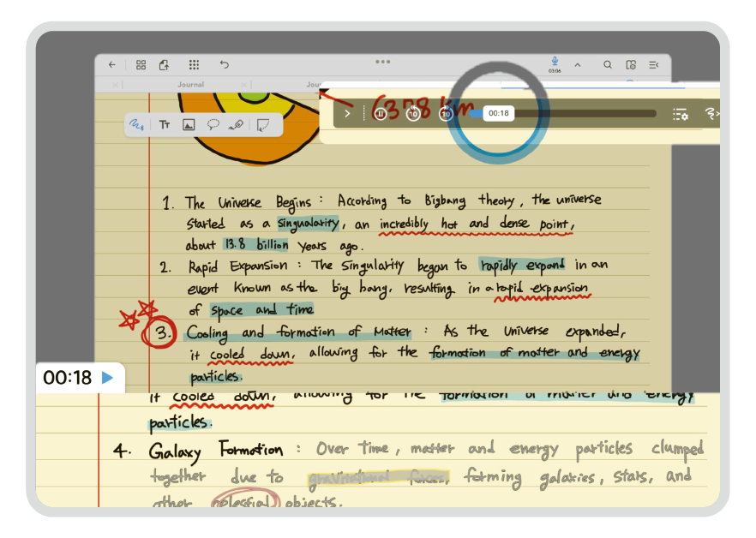The height and width of the screenshot is (538, 756).
Task: Pause the audio playback
Action: (381, 114)
